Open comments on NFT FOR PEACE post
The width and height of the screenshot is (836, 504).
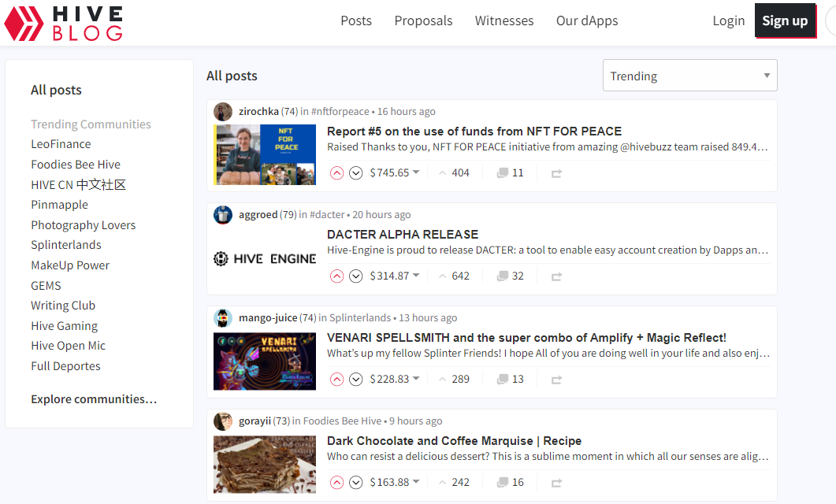[511, 172]
